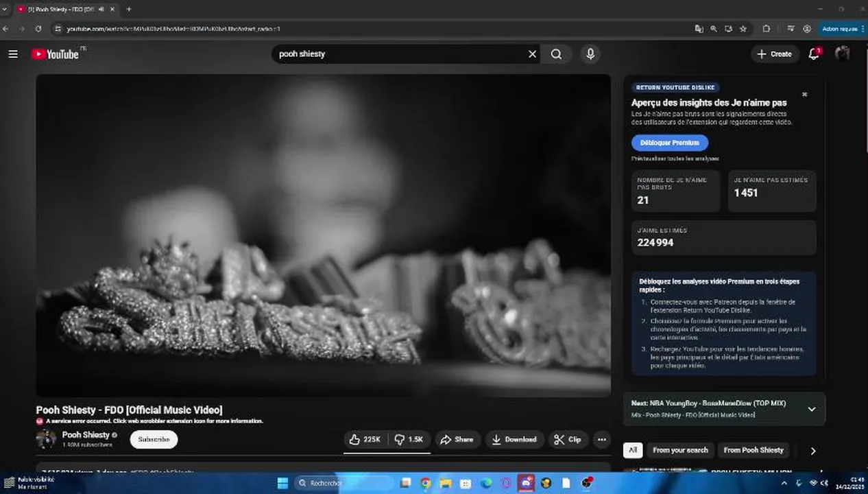This screenshot has height=494, width=868.
Task: Open File Explorer from the taskbar
Action: (446, 483)
